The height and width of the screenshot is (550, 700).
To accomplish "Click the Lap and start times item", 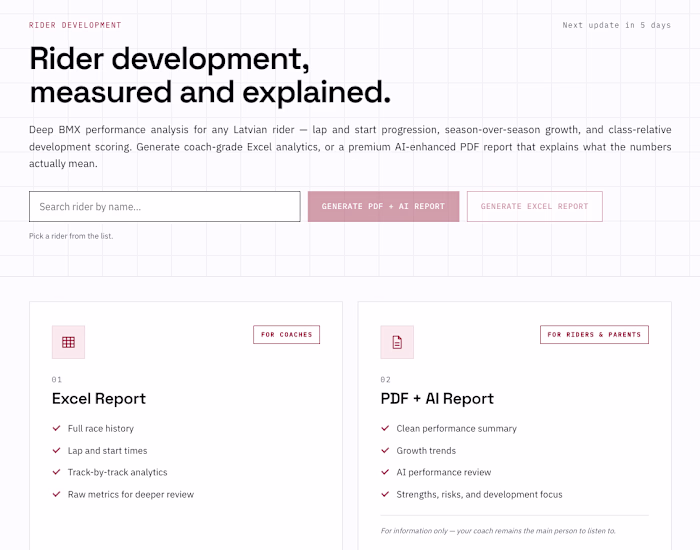I will pos(107,450).
